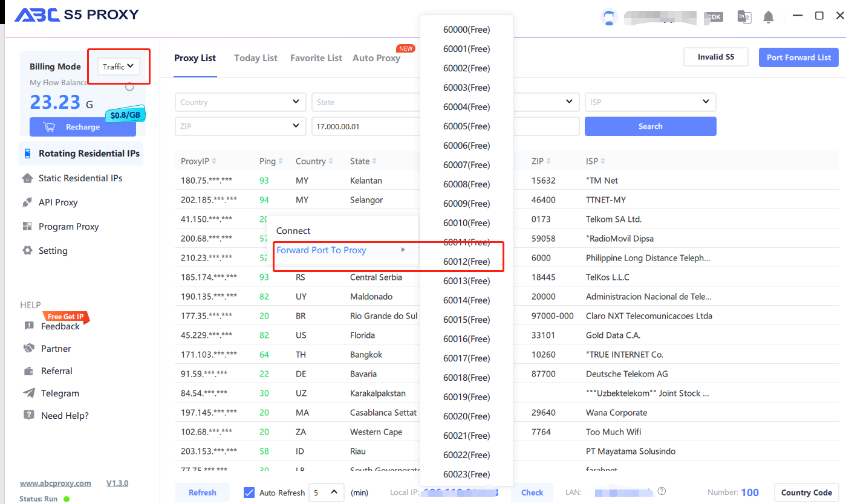Select port 60005(Free) from submenu
The width and height of the screenshot is (846, 504).
click(467, 126)
